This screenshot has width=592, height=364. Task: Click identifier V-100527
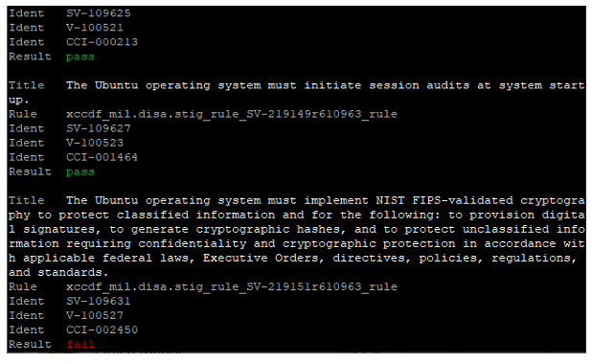tap(95, 315)
